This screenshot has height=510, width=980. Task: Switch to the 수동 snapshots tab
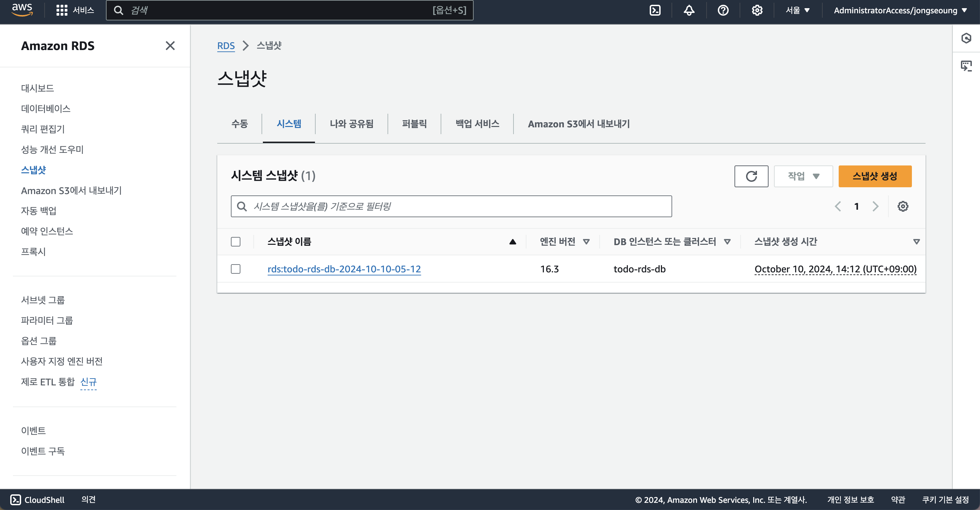[239, 124]
